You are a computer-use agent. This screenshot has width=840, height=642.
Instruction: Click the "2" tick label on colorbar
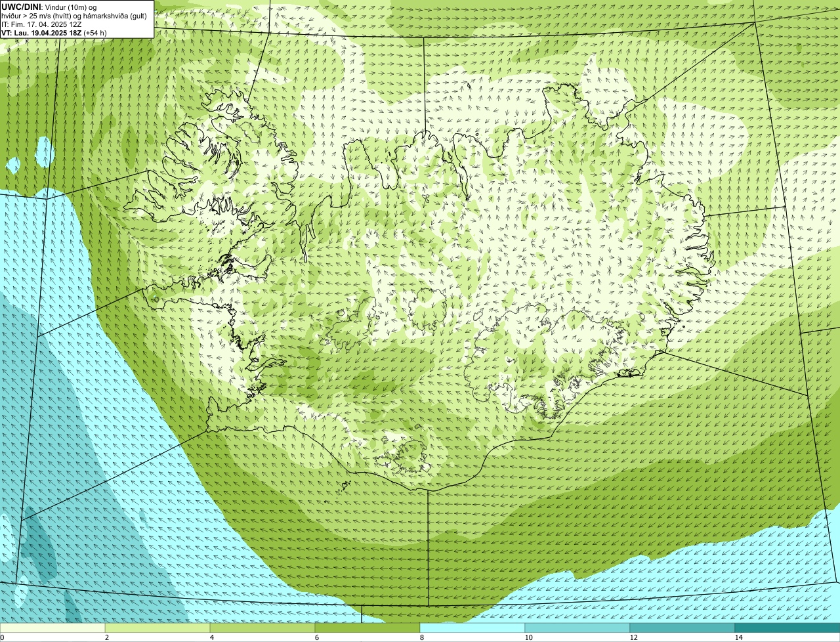[106, 637]
